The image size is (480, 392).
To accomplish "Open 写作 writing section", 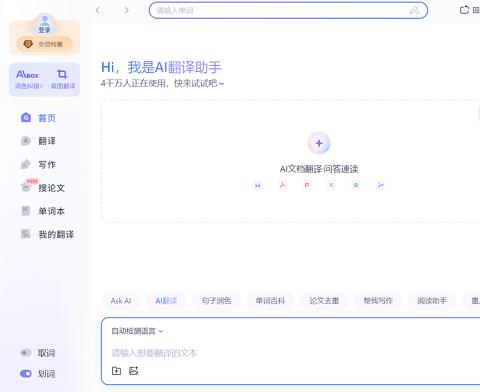I will 38,164.
